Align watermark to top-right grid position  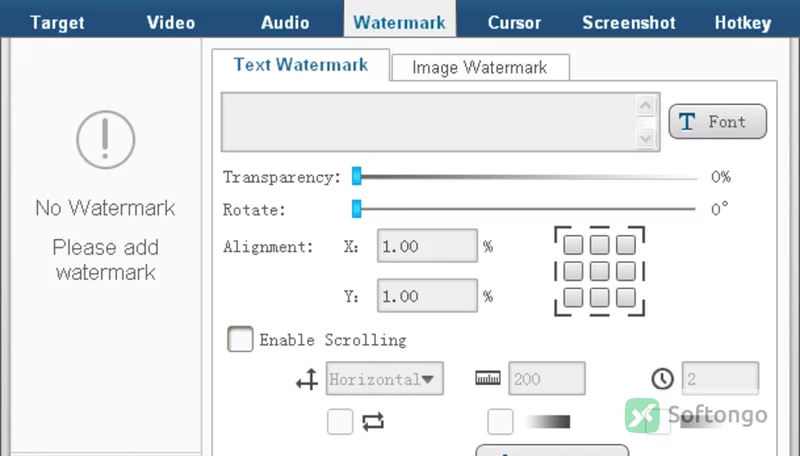626,245
